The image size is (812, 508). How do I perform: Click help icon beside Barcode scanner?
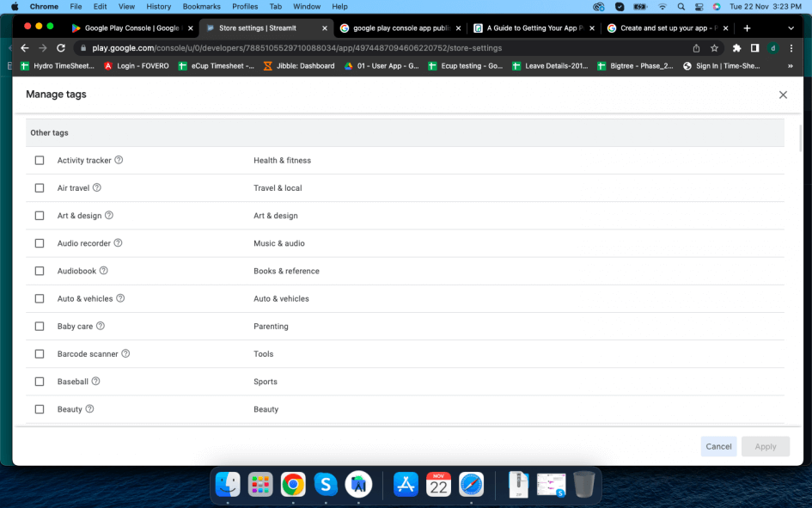click(125, 353)
